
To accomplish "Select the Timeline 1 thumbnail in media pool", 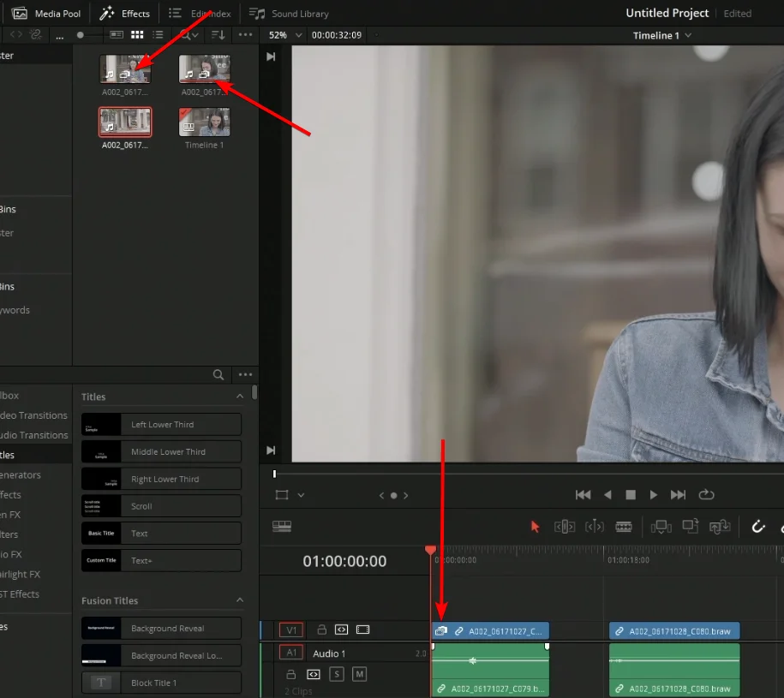I will (205, 122).
